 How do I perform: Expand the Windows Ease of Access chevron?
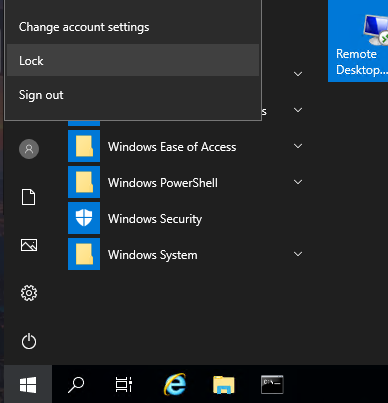[x=298, y=146]
